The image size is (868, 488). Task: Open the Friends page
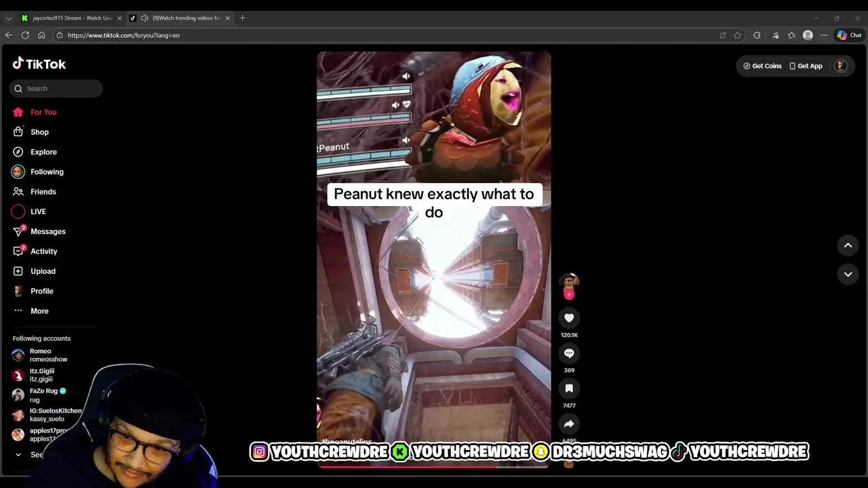pos(34,192)
